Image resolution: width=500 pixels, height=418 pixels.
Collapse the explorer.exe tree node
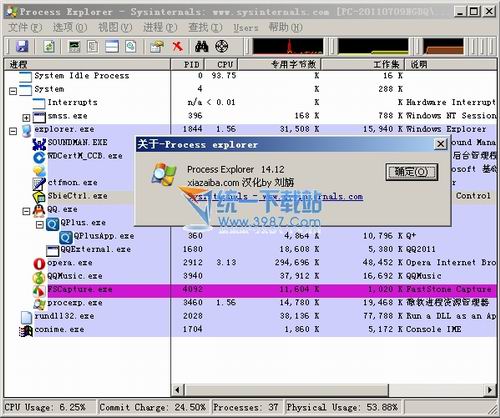(13, 131)
